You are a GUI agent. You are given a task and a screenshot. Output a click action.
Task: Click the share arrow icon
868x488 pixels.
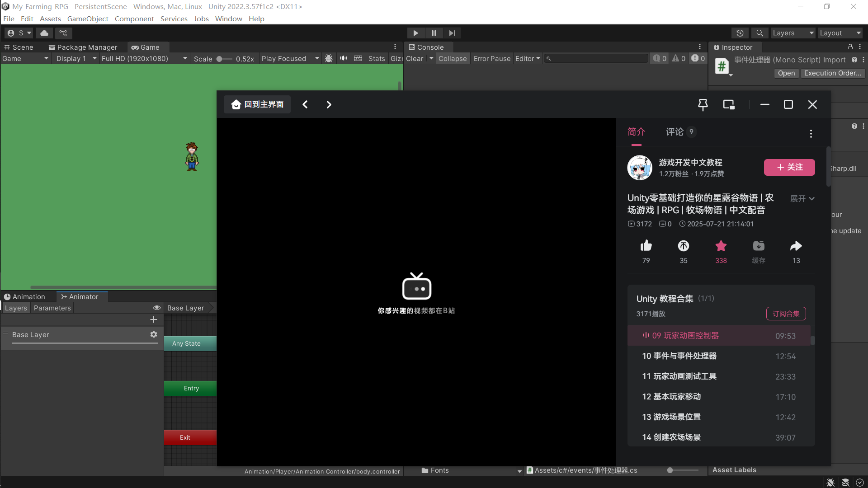[x=796, y=246]
